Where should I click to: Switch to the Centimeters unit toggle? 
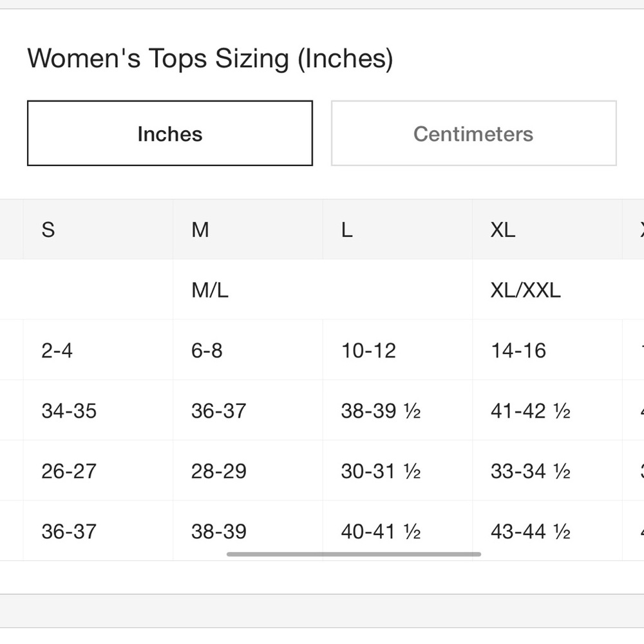[x=473, y=133]
